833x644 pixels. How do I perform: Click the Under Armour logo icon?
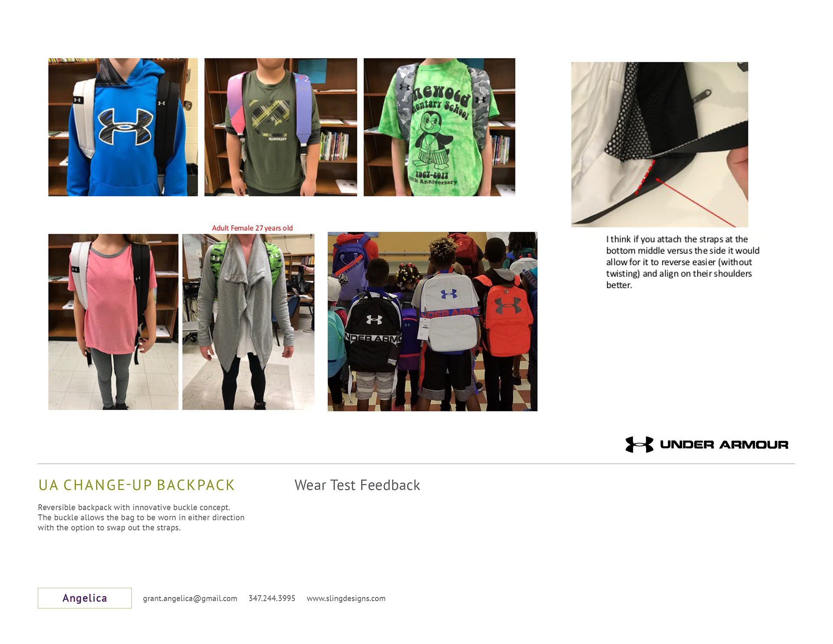tap(639, 444)
